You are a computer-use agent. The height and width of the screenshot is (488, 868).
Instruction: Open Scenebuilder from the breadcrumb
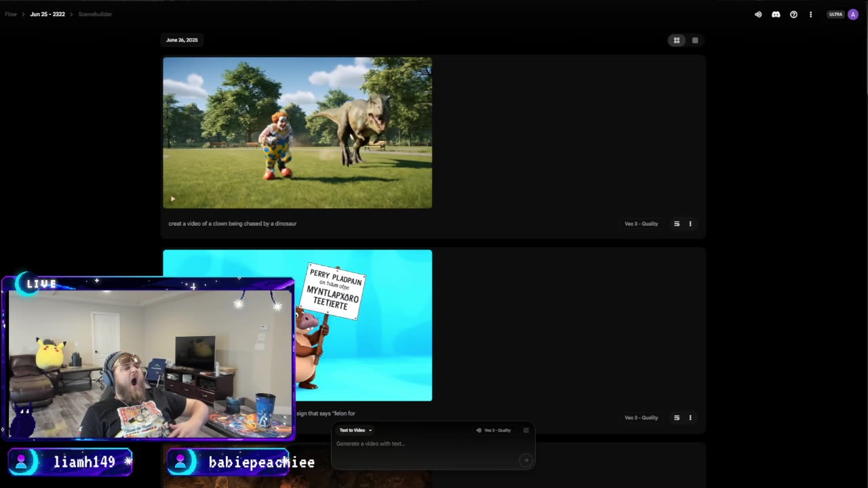coord(95,14)
